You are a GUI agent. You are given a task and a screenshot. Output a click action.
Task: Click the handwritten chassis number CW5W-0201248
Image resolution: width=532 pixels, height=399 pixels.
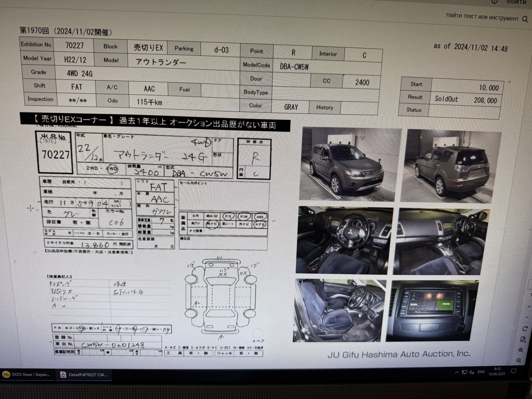[x=113, y=345]
